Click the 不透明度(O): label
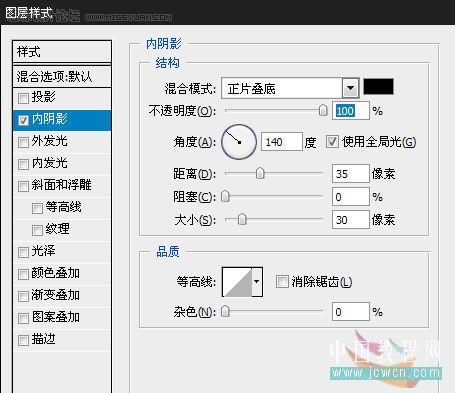Image resolution: width=455 pixels, height=393 pixels. click(x=182, y=111)
